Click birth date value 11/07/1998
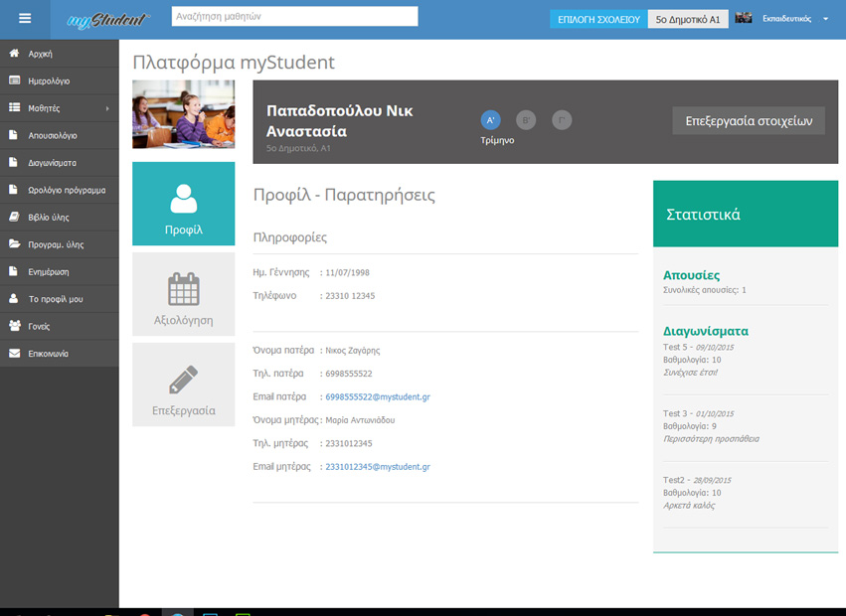This screenshot has height=616, width=846. pos(348,272)
